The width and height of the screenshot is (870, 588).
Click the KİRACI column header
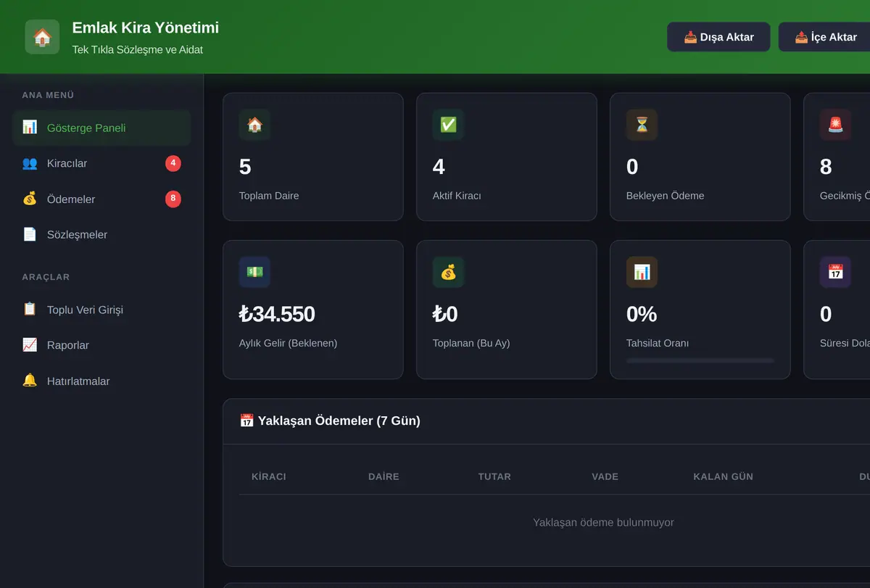pos(268,476)
